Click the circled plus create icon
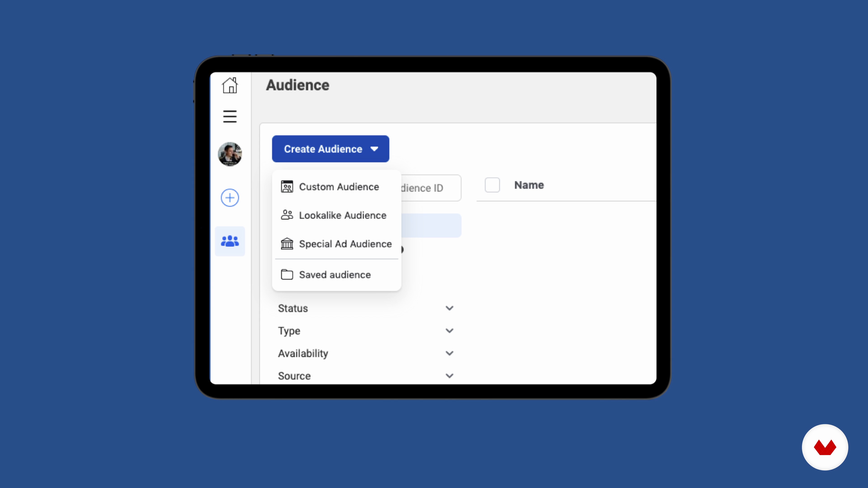 coord(230,198)
